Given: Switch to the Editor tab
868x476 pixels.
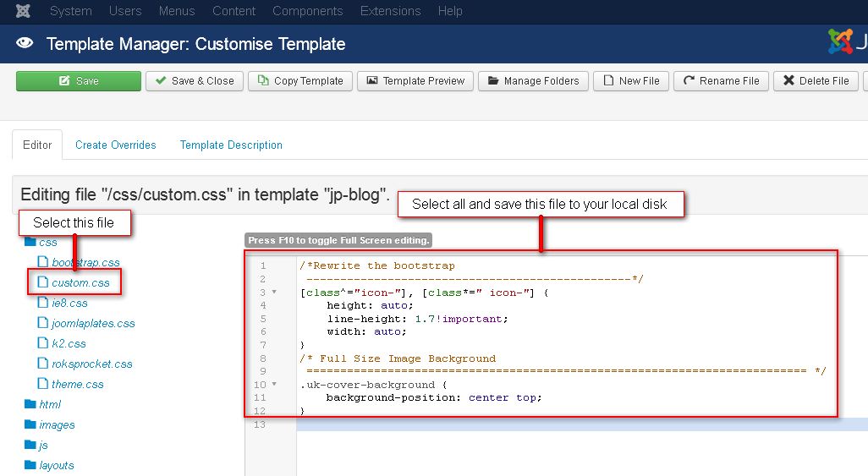Looking at the screenshot, I should (x=37, y=145).
